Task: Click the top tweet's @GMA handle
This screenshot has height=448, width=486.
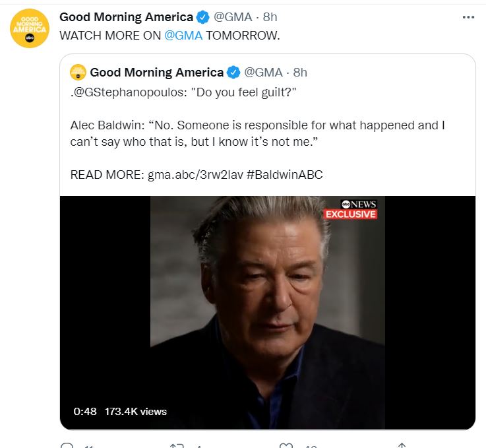Action: point(233,17)
